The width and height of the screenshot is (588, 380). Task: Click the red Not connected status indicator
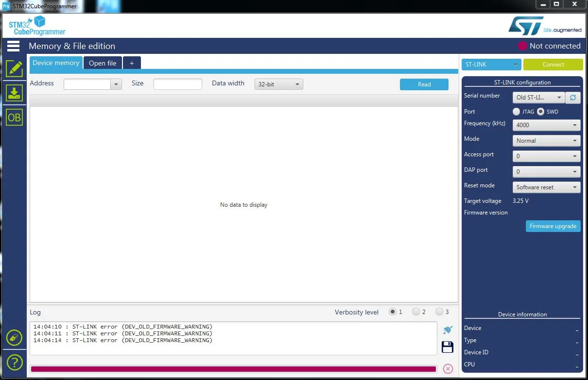coord(522,46)
